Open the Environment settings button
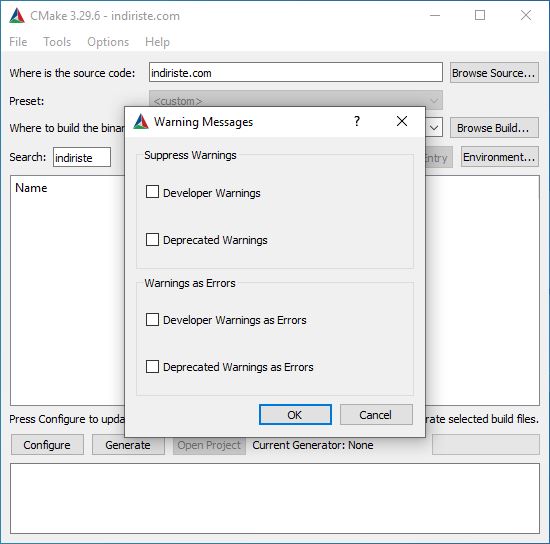 (x=499, y=157)
